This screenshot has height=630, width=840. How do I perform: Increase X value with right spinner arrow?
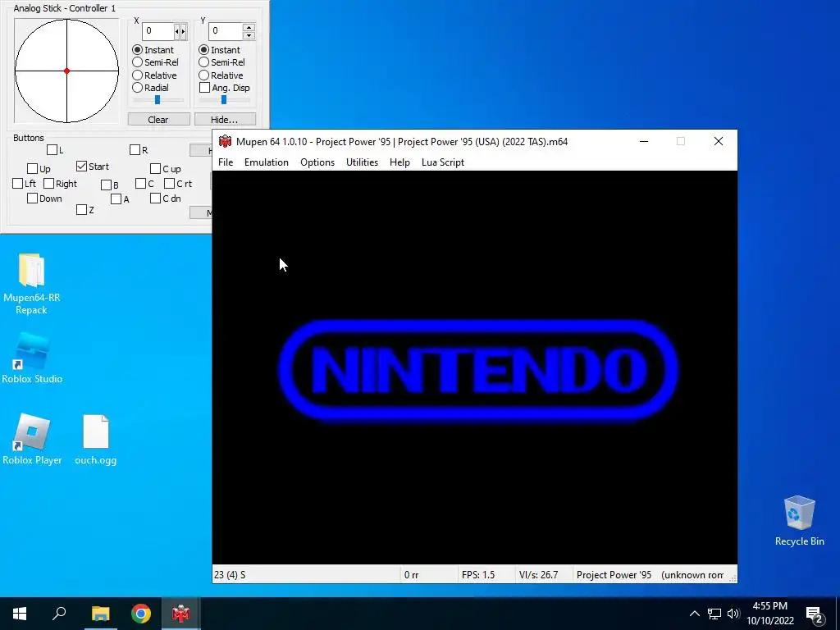click(183, 32)
